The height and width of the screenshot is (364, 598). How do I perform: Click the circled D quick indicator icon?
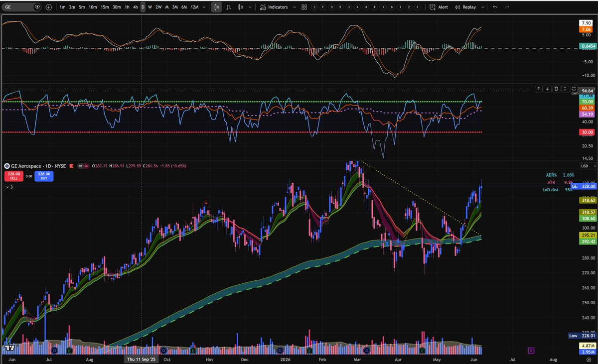click(x=331, y=7)
